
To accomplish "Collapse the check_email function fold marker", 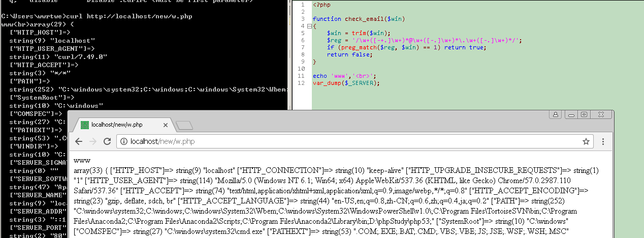I will [x=309, y=26].
